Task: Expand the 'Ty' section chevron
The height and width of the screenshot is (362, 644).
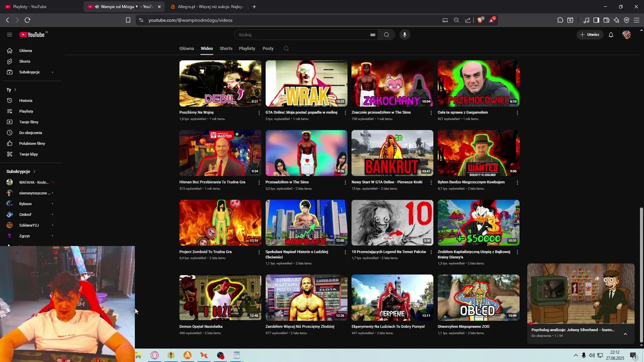Action: coord(15,90)
